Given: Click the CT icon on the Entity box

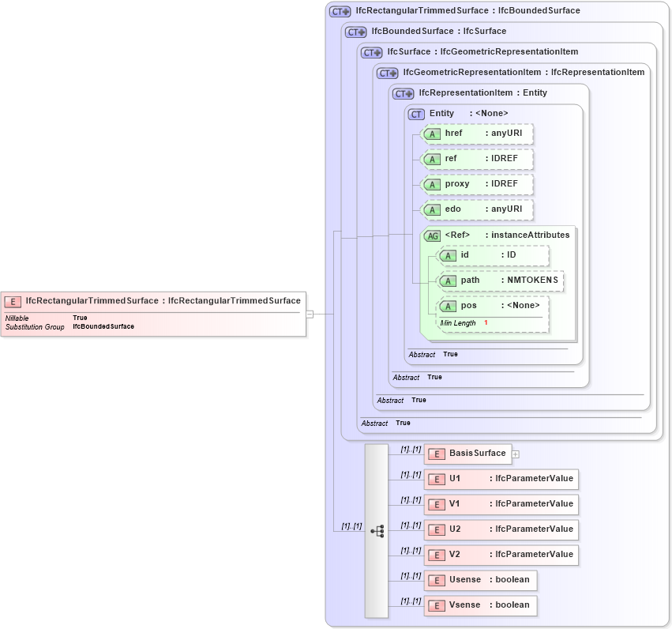Looking at the screenshot, I should (416, 114).
